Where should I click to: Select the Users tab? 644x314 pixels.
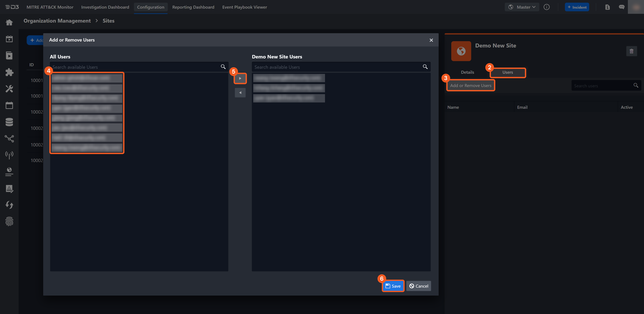coord(507,72)
